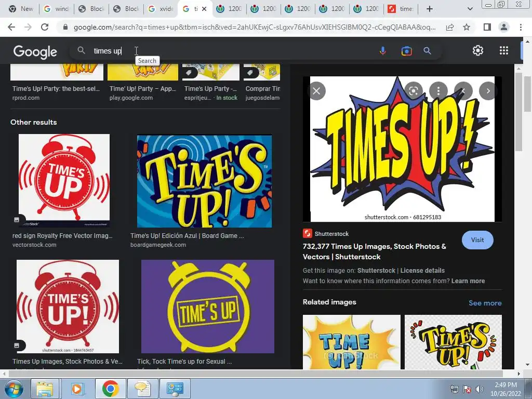The height and width of the screenshot is (399, 532).
Task: Click the browser back arrow
Action: 11,27
